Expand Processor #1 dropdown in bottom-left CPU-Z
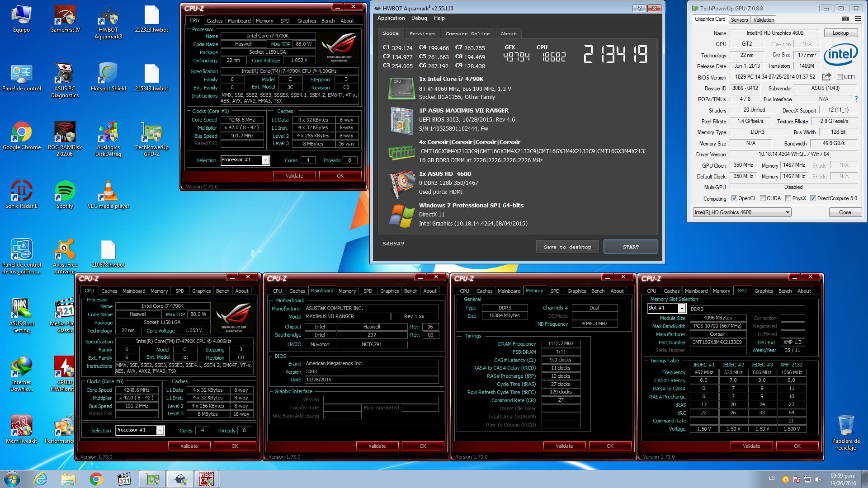868x488 pixels. point(160,430)
